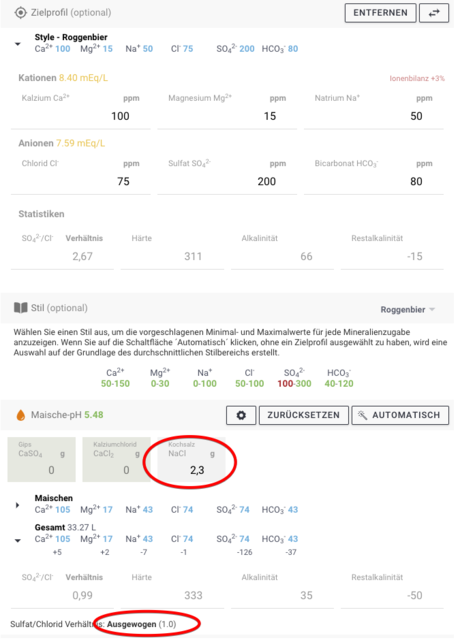This screenshot has height=640, width=460.
Task: Open the Roggenbier style dropdown
Action: pyautogui.click(x=407, y=309)
